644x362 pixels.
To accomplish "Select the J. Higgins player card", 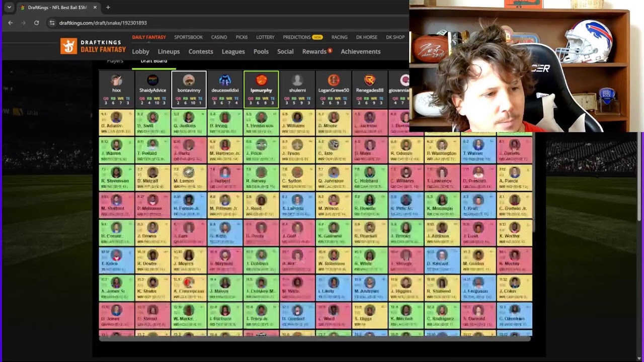I will pos(406,289).
